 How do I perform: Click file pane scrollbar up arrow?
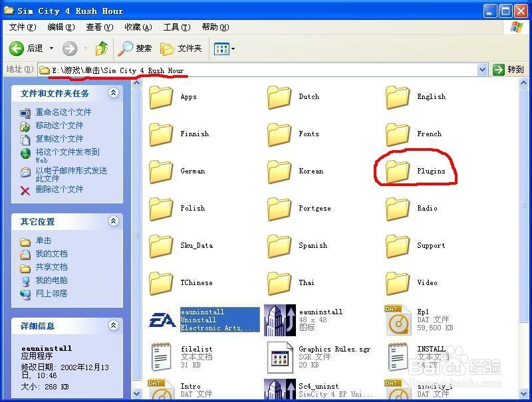point(523,82)
